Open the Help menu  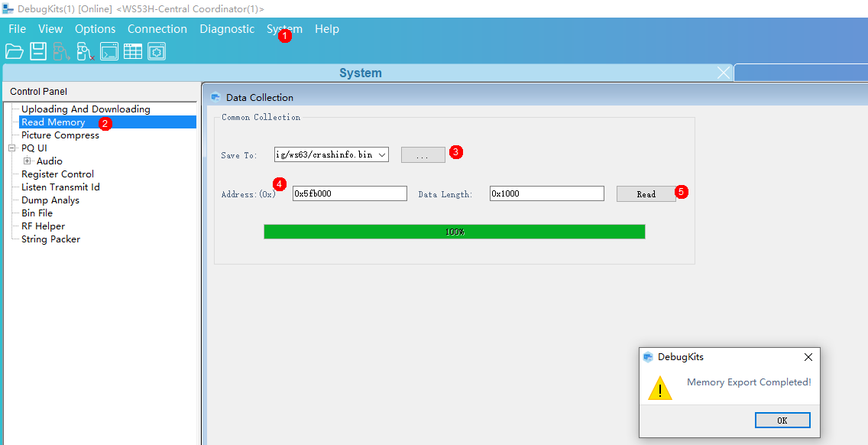click(x=326, y=29)
